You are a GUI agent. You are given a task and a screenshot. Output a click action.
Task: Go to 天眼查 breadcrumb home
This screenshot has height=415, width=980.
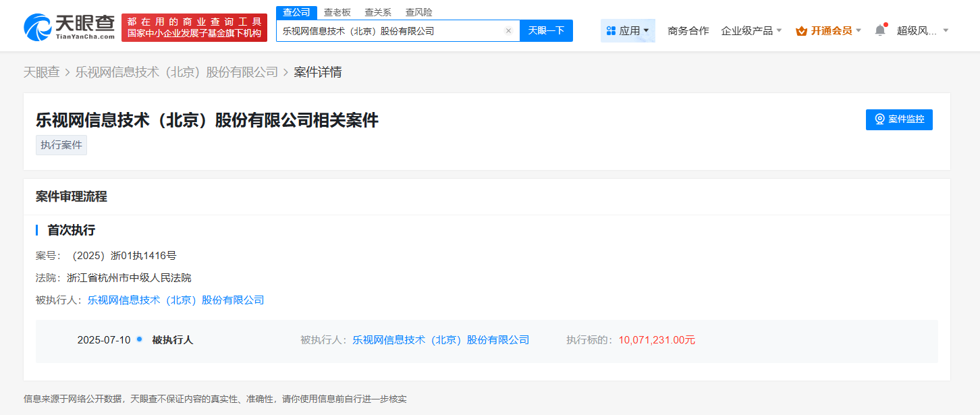(x=42, y=72)
